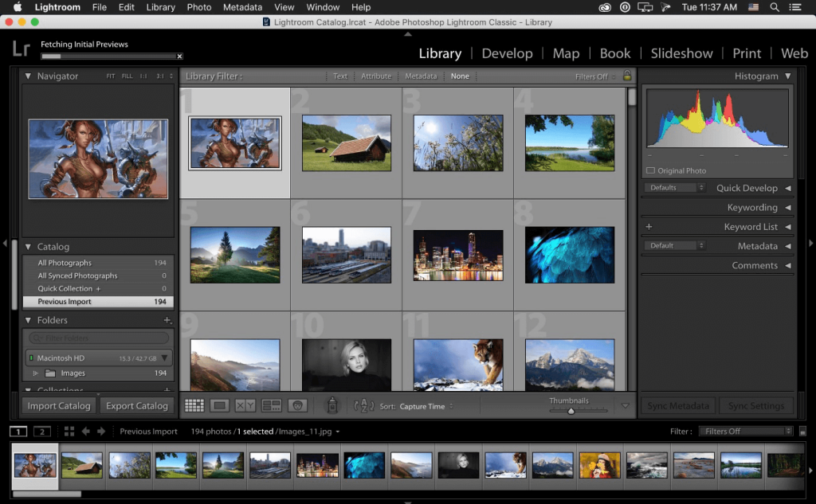Viewport: 816px width, 504px height.
Task: Switch to Loupe view icon
Action: [x=219, y=405]
